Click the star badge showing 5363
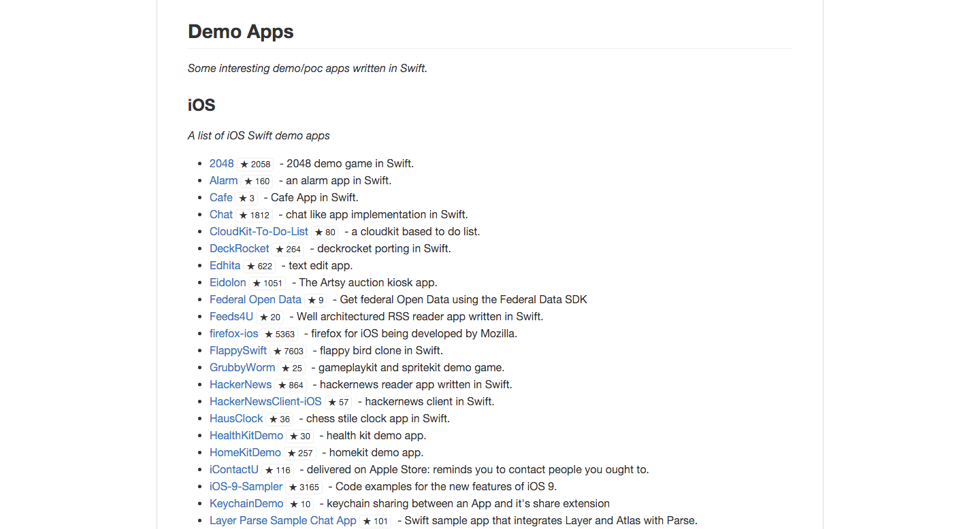The width and height of the screenshot is (980, 529). coord(280,334)
